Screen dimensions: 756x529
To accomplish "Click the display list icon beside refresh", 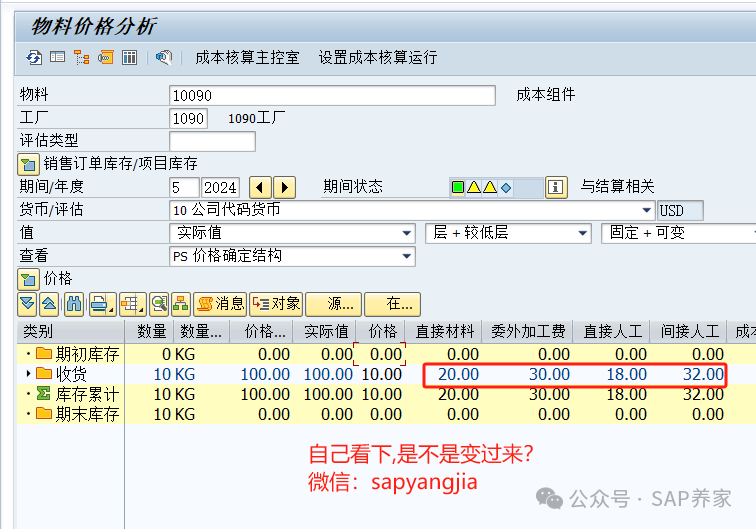I will pyautogui.click(x=57, y=57).
